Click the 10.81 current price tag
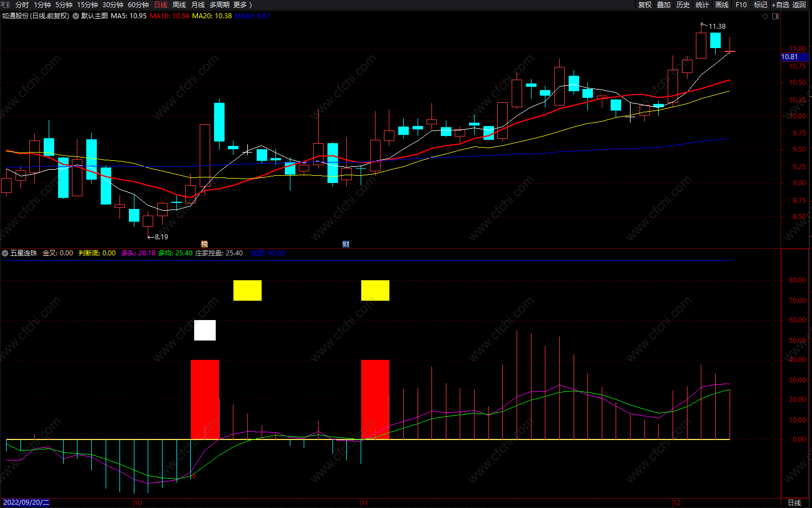 coord(794,57)
